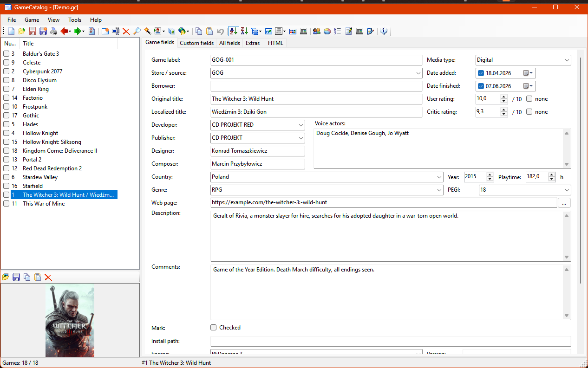Click the browse '...' button beside Web page
This screenshot has width=588, height=368.
tap(564, 203)
